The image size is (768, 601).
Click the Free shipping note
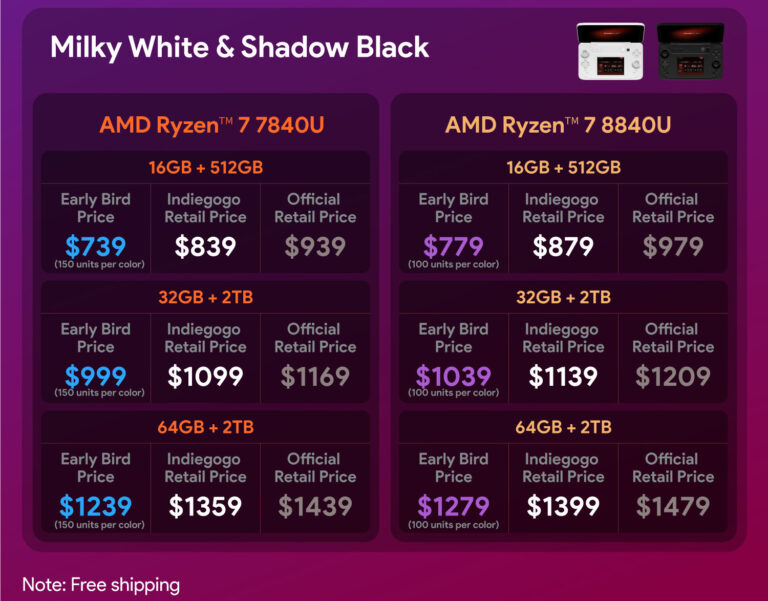[101, 584]
